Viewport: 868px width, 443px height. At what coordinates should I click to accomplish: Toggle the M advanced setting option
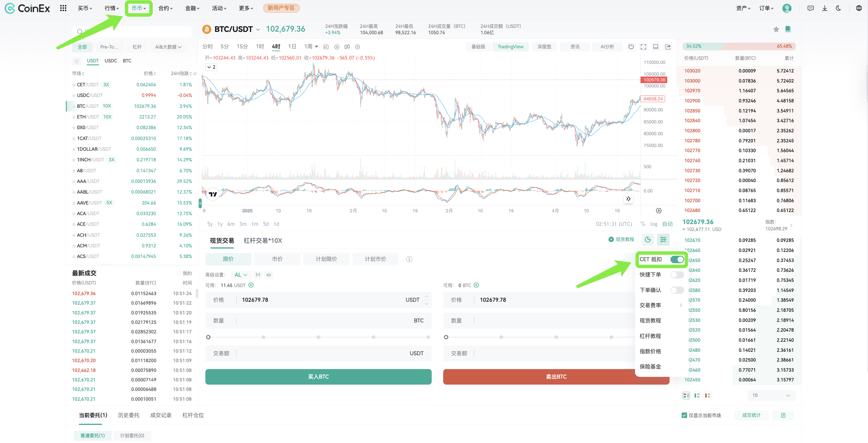coord(258,275)
